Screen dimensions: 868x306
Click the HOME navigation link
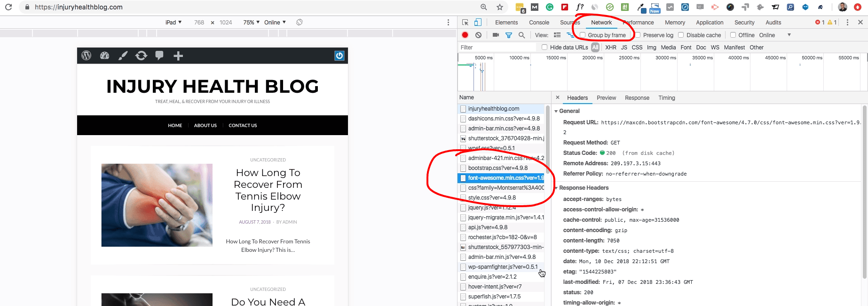(x=175, y=125)
